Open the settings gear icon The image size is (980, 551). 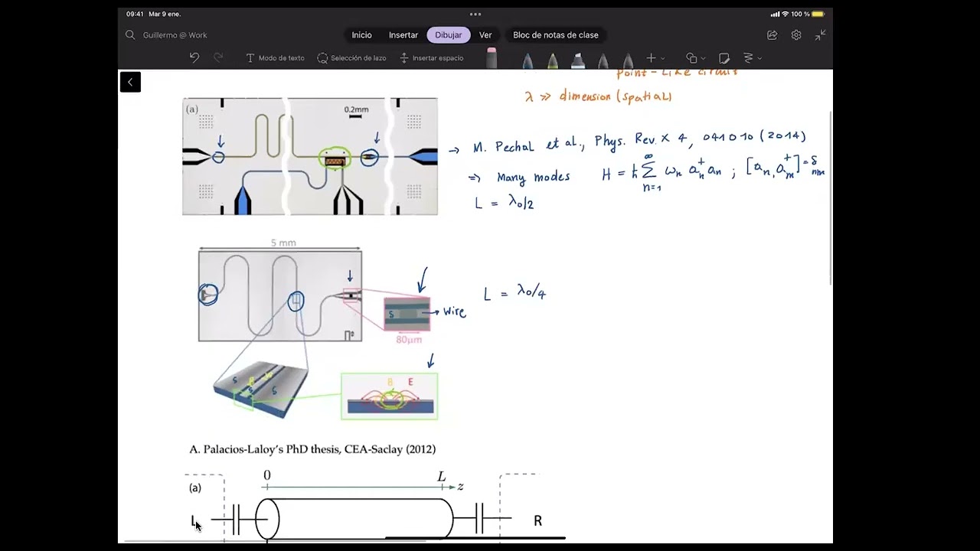coord(796,35)
